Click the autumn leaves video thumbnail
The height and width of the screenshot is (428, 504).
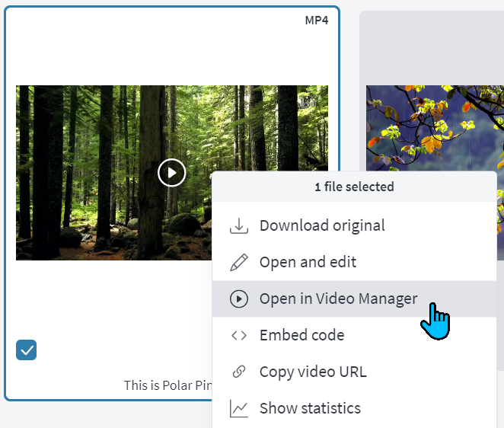435,128
